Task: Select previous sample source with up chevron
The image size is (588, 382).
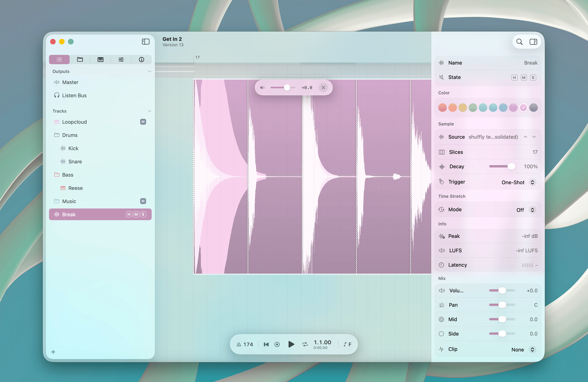Action: [x=526, y=137]
